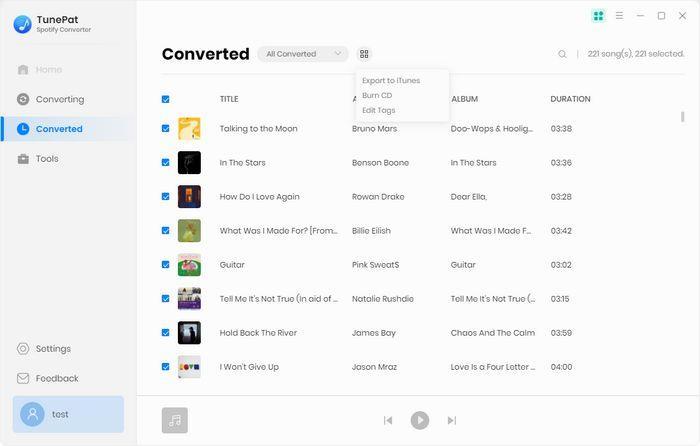Open the Home page in sidebar

point(39,70)
